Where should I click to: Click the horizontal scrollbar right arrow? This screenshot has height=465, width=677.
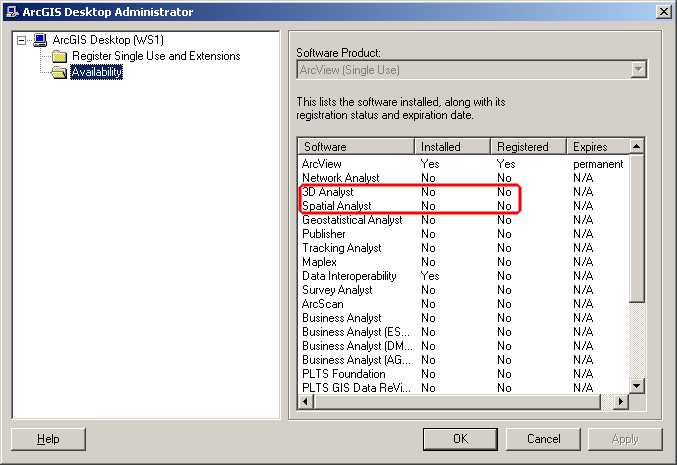click(x=621, y=402)
